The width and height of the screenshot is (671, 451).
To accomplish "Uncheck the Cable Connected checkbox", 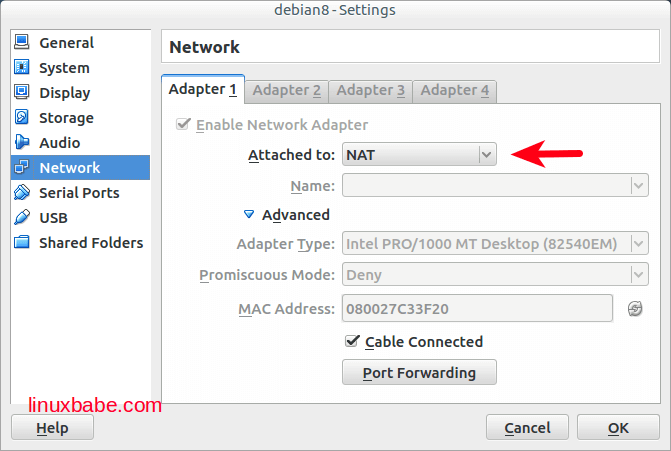I will 352,341.
